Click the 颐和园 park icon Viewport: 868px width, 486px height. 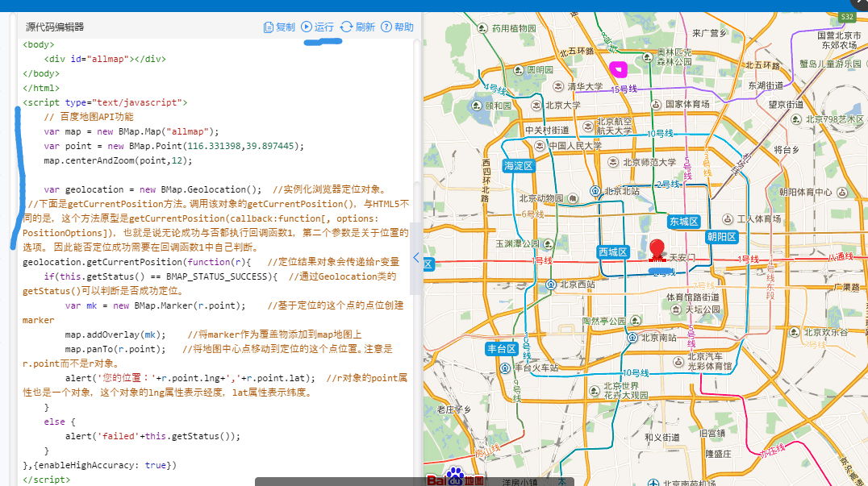pos(477,105)
